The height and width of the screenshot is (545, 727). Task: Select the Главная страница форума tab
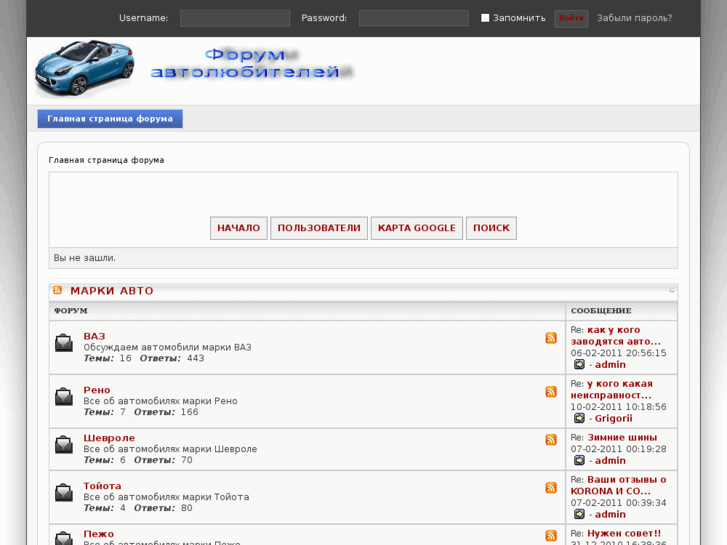(110, 119)
